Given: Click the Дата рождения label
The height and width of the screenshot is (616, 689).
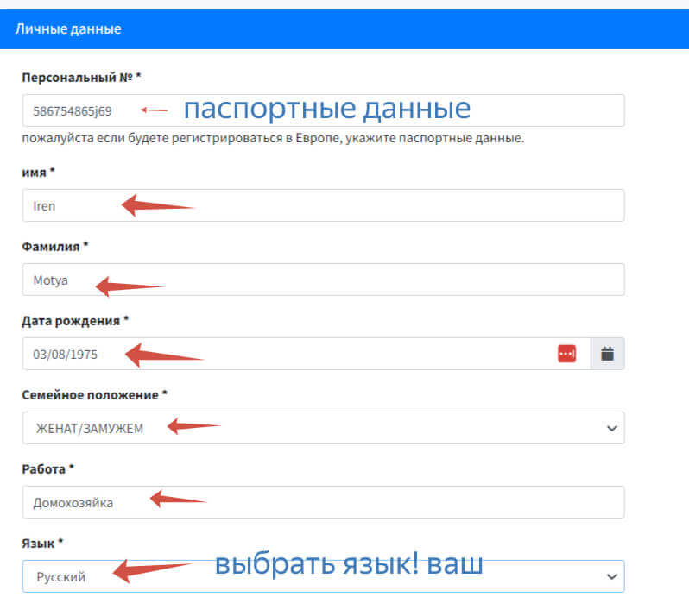Looking at the screenshot, I should pos(74,320).
